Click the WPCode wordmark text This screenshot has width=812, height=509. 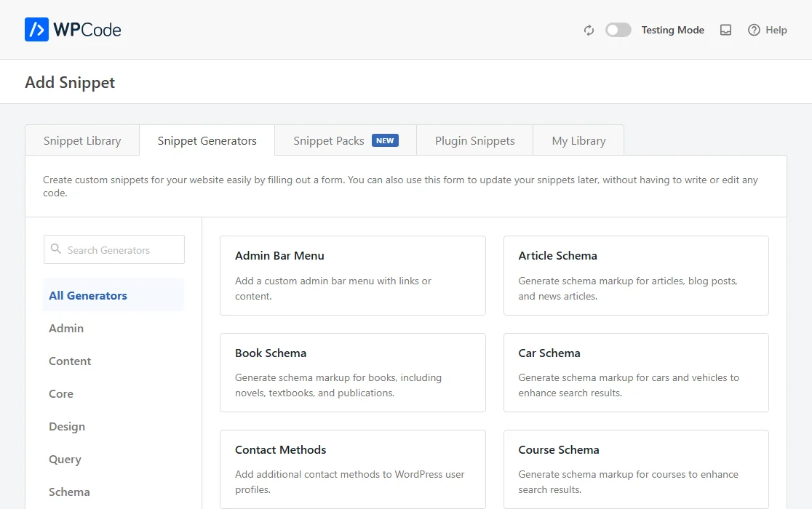(87, 30)
